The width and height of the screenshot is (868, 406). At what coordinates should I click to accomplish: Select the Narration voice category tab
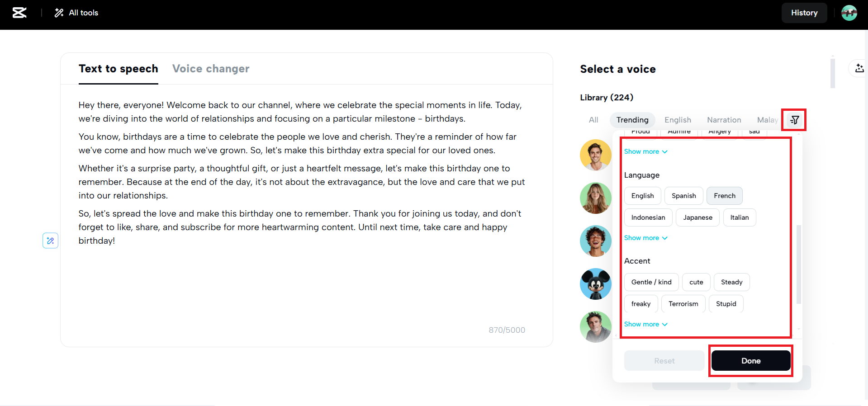724,120
